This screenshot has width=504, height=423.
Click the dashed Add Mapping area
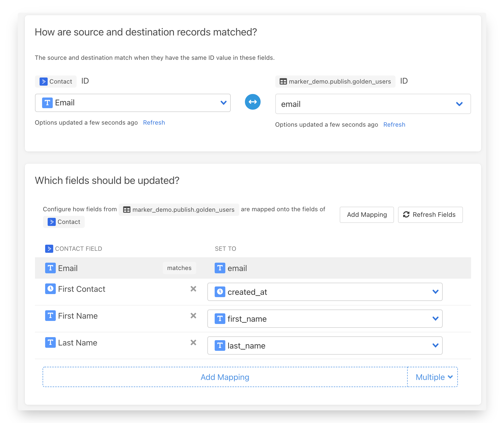point(225,377)
